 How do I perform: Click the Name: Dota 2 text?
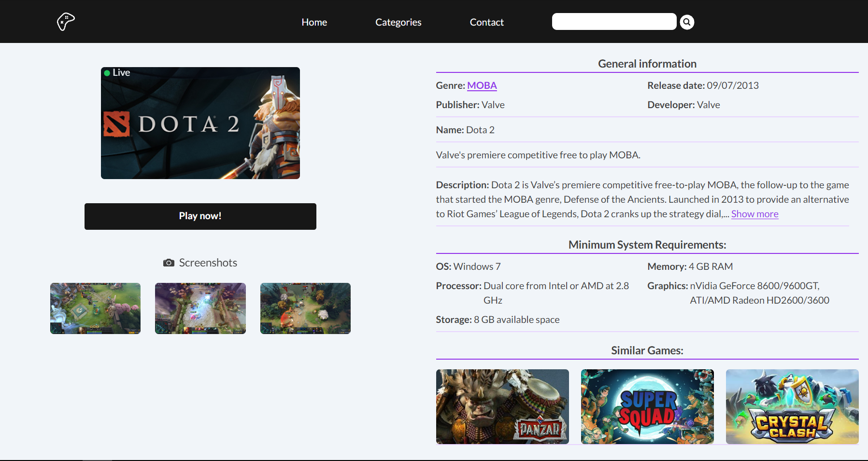click(x=465, y=130)
